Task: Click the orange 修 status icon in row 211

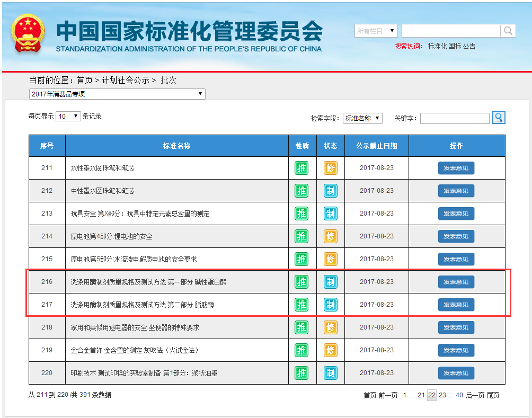Action: pyautogui.click(x=331, y=168)
